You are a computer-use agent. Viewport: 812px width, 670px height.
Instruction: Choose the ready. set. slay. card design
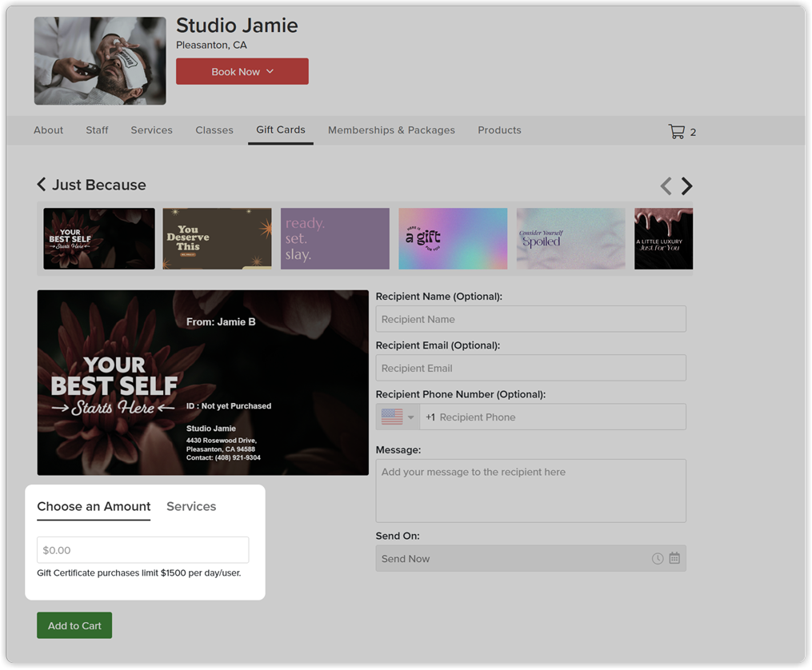click(335, 238)
